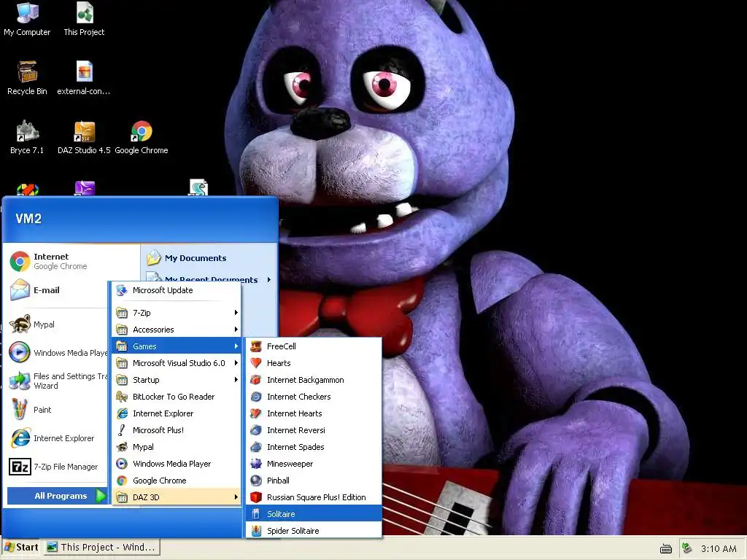Choose Internet Spades from Games menu
Viewport: 747px width, 560px height.
click(x=314, y=447)
